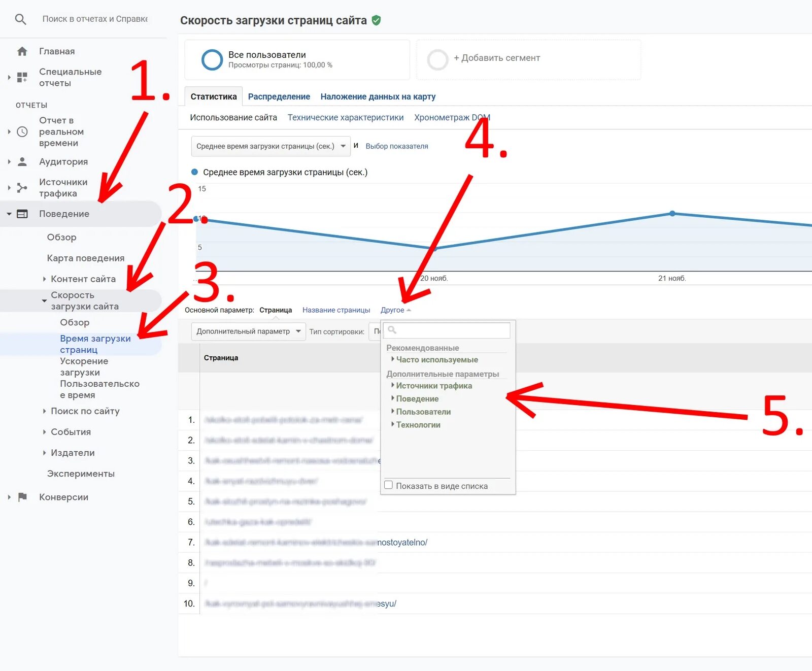
Task: Click Выбор показателя link
Action: tap(397, 146)
